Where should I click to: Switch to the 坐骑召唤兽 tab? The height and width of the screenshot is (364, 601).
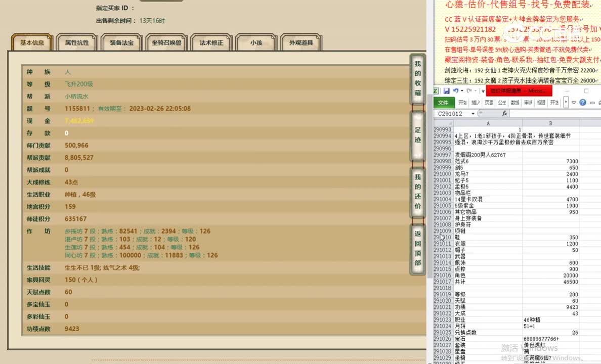[x=167, y=43]
